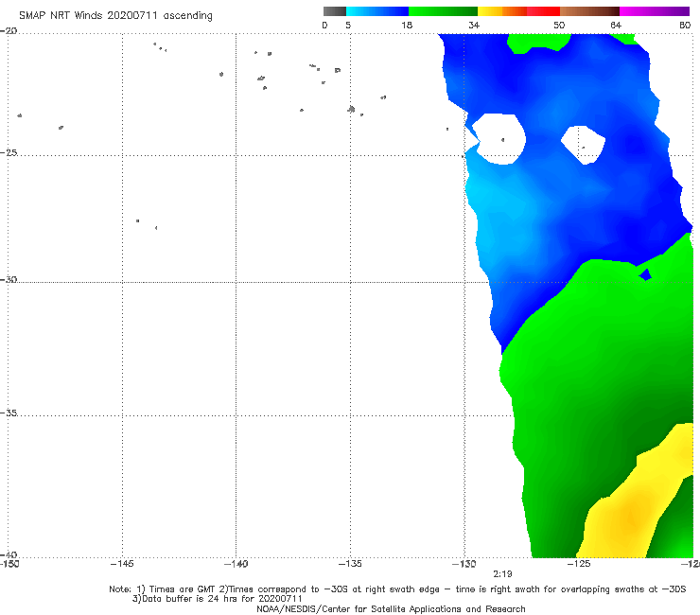
Task: Click the '2:19' swath time label
Action: pos(502,574)
